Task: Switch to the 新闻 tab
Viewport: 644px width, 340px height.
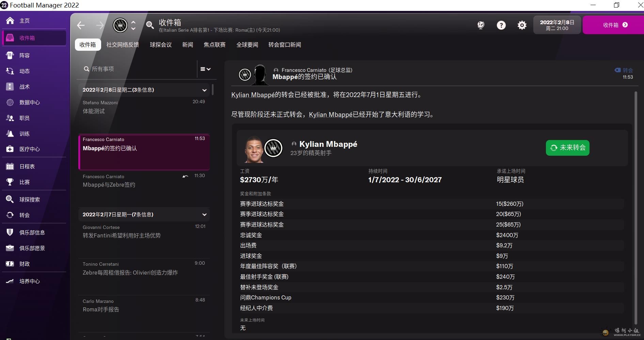Action: point(188,45)
